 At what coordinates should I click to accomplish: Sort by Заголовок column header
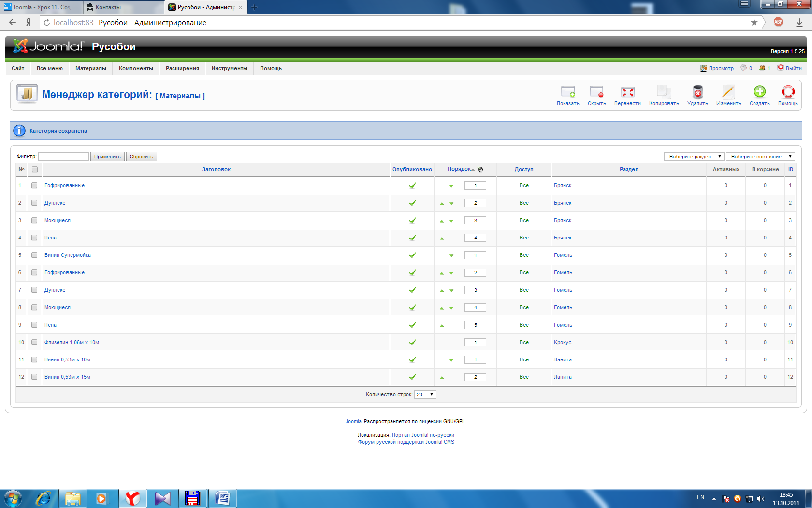coord(216,169)
